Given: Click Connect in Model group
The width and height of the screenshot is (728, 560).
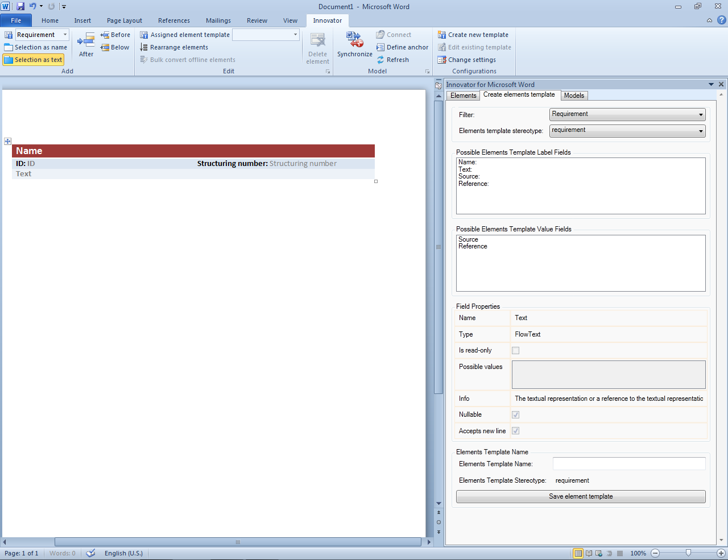Looking at the screenshot, I should click(x=394, y=35).
